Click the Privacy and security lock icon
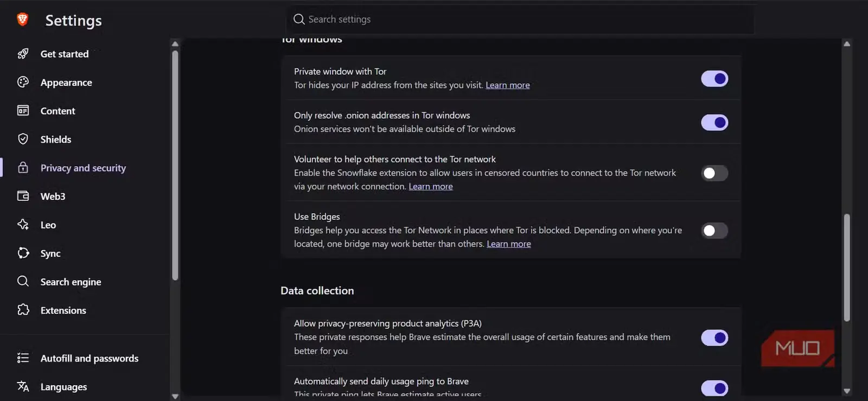The image size is (868, 401). 23,167
